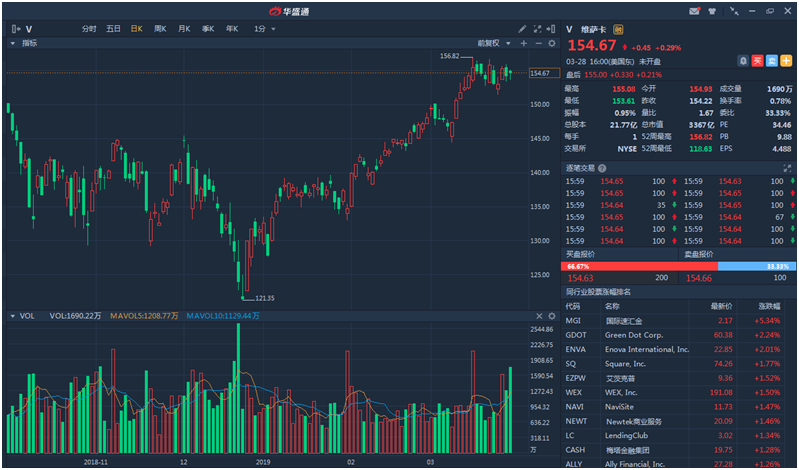Open the chart drawing pencil tool

click(522, 29)
